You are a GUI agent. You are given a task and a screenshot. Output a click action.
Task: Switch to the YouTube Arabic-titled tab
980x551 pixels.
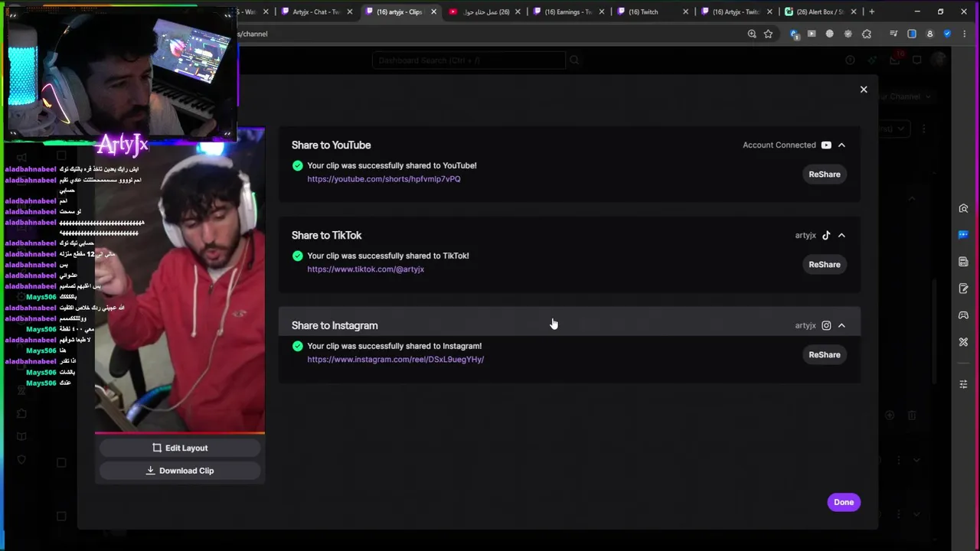pyautogui.click(x=483, y=11)
